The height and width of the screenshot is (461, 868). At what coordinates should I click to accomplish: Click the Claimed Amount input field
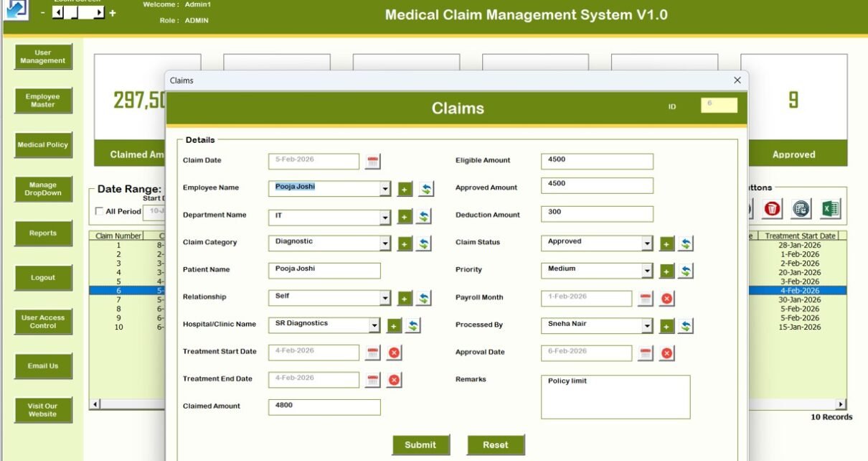point(324,407)
